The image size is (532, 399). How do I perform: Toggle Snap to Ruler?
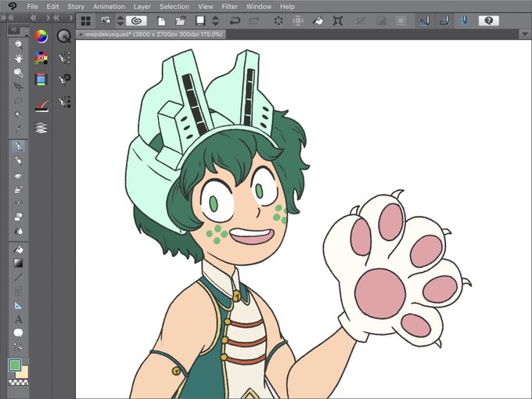click(425, 21)
